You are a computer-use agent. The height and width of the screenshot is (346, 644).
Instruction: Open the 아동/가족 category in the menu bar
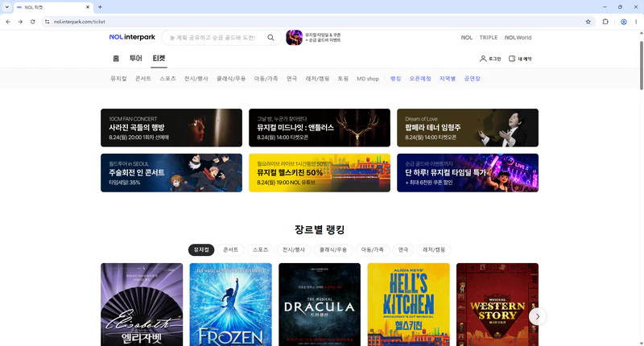pos(266,78)
